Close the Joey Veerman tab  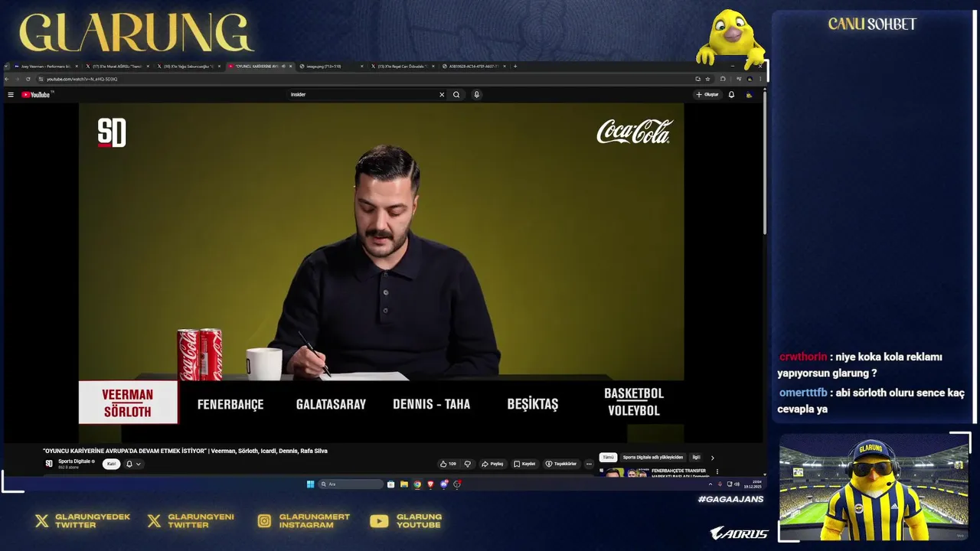tap(77, 67)
